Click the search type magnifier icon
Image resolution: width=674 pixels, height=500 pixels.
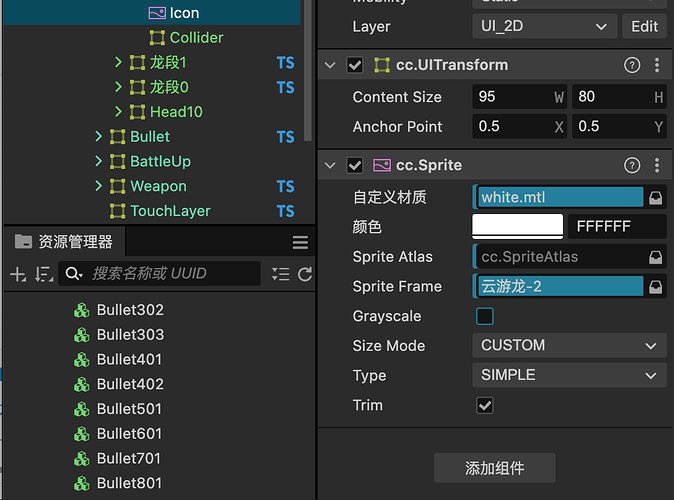(x=73, y=273)
